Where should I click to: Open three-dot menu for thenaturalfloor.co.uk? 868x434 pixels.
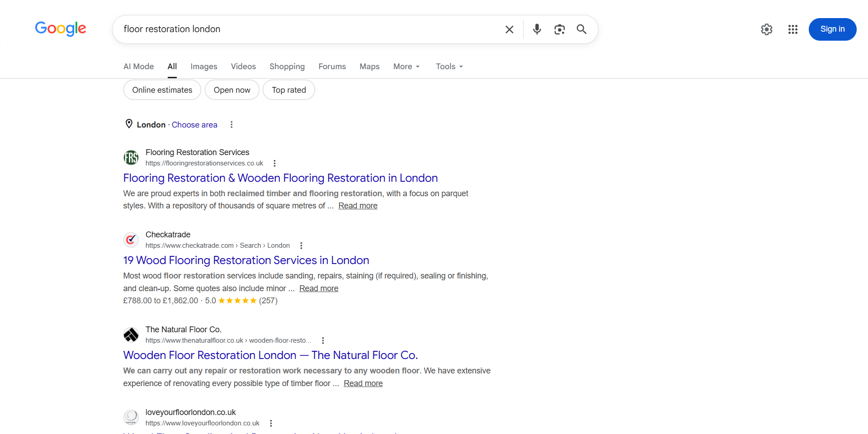[323, 340]
